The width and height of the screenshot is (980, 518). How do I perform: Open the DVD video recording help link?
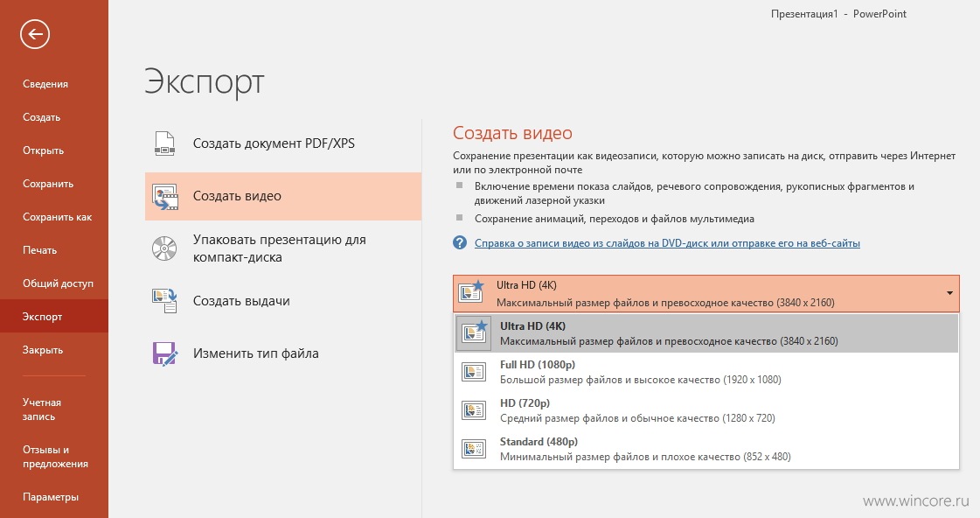coord(667,242)
